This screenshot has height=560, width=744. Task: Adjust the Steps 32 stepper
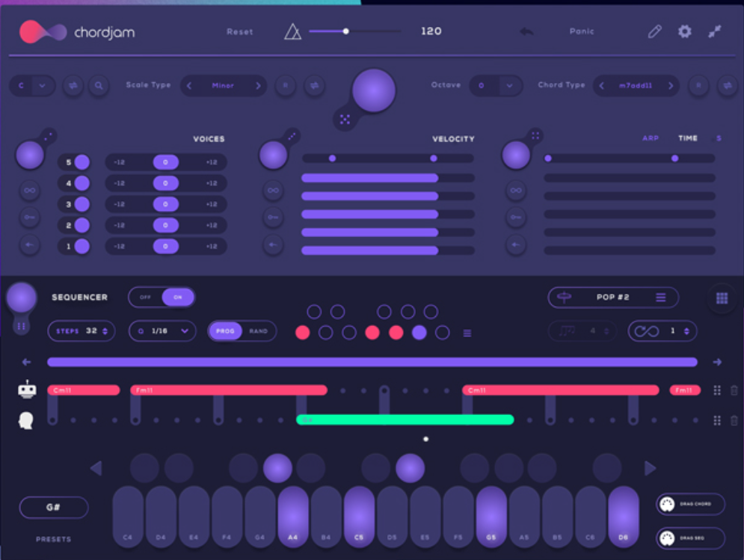(x=105, y=330)
